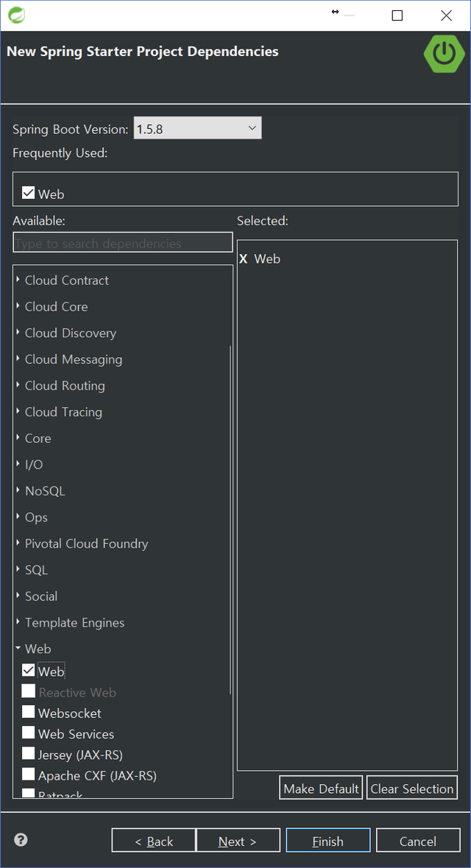Enable the Websocket dependency checkbox

(x=29, y=713)
